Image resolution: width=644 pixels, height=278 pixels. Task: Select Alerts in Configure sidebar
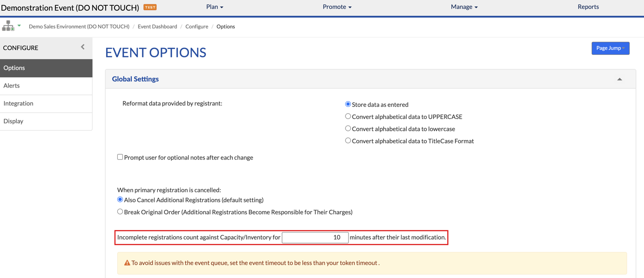pos(46,86)
